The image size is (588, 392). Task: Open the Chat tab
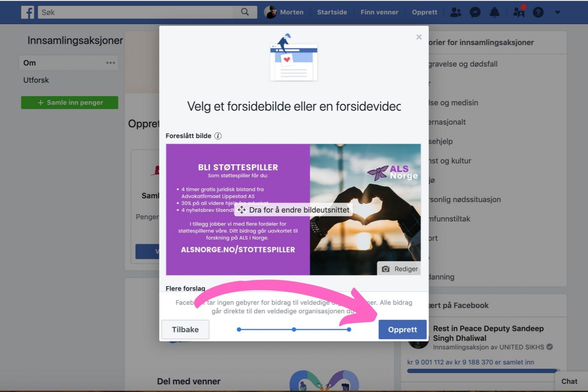pyautogui.click(x=569, y=381)
